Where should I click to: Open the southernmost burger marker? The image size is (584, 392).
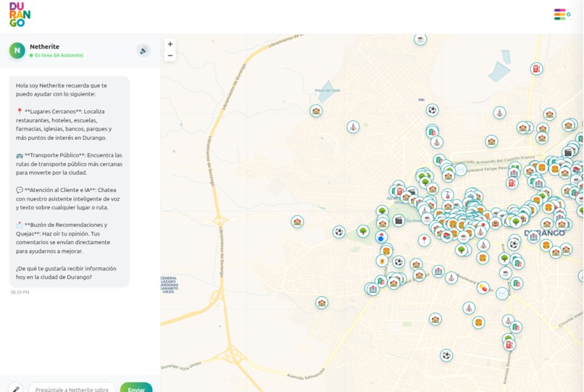[479, 322]
